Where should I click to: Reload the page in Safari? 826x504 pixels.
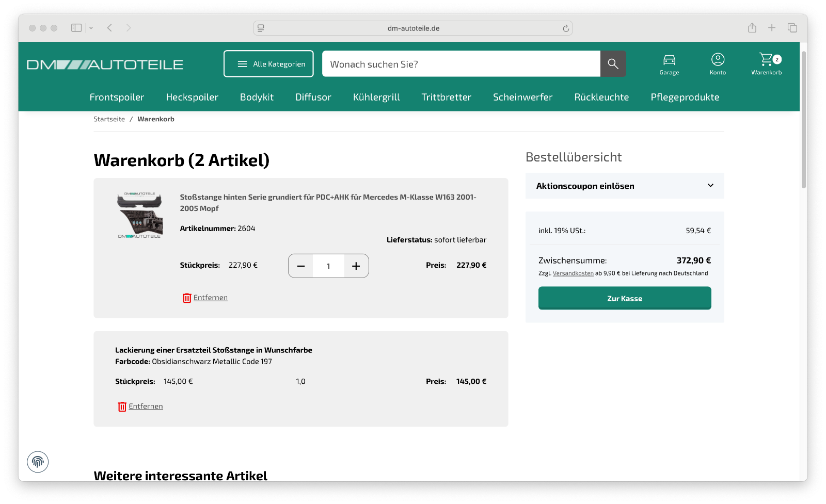tap(566, 28)
